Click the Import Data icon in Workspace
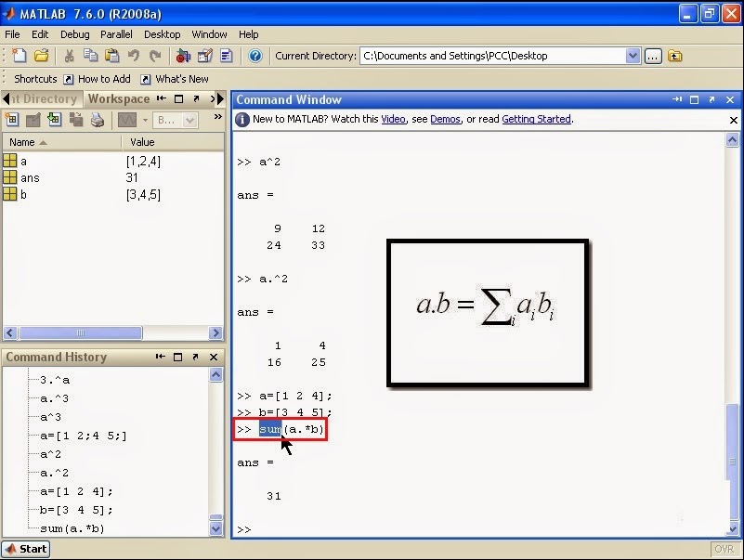This screenshot has width=744, height=560. click(x=52, y=119)
